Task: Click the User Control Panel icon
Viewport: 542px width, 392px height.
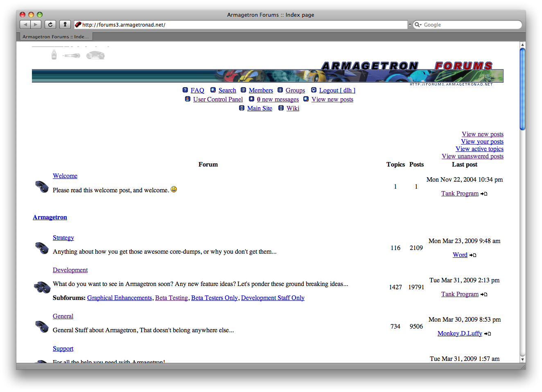Action: pyautogui.click(x=187, y=99)
